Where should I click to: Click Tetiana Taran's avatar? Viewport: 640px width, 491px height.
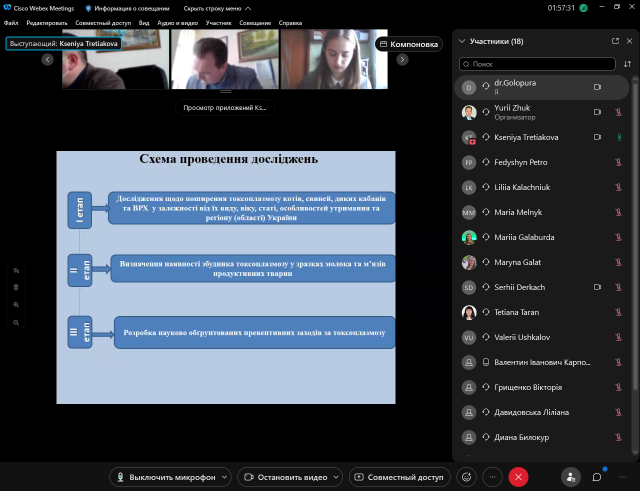(469, 312)
